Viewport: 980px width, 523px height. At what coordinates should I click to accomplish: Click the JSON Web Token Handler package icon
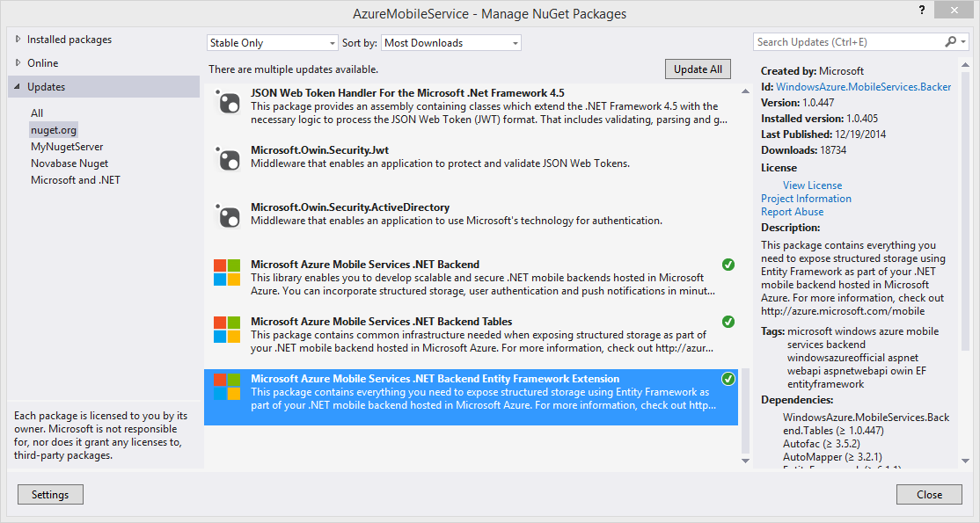(228, 103)
